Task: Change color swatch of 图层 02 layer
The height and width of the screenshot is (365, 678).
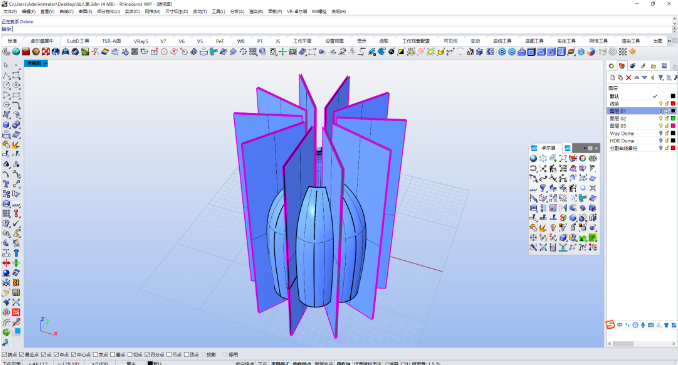Action: [673, 118]
